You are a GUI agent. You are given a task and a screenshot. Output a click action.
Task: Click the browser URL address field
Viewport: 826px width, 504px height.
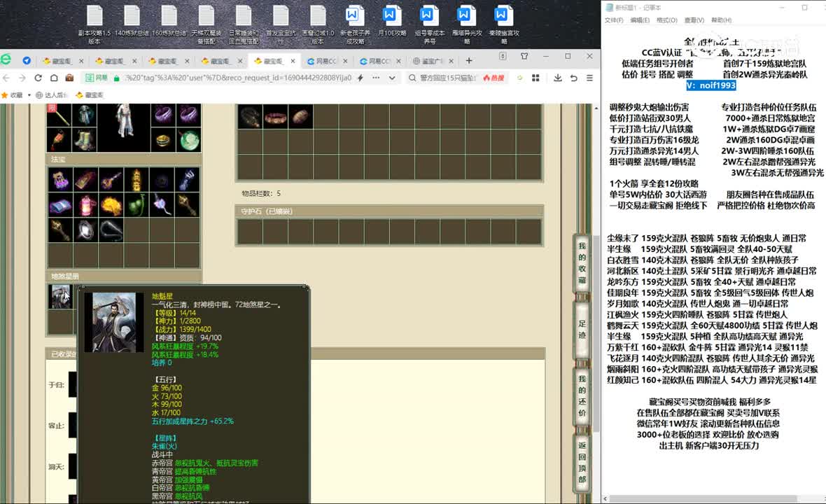tap(238, 78)
